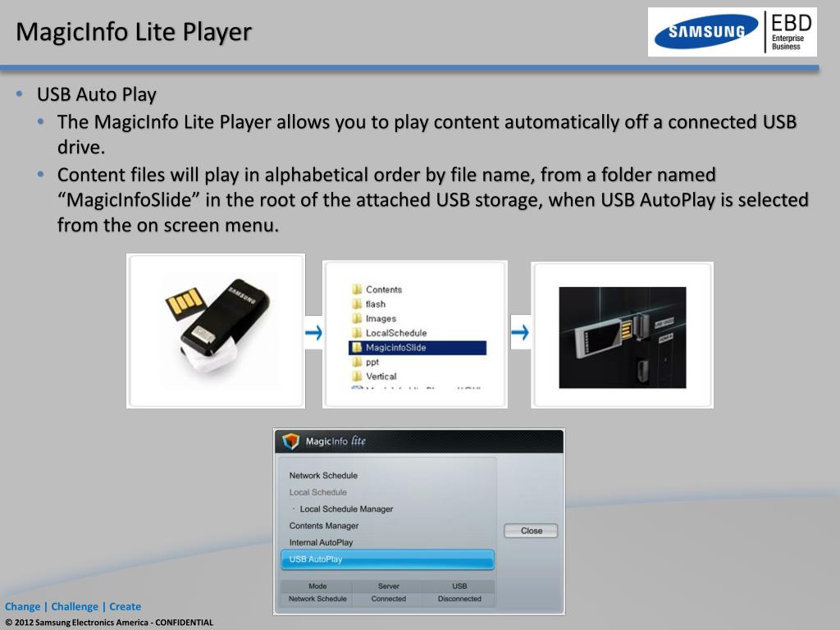Select the Images folder
The height and width of the screenshot is (630, 840).
coord(374,318)
